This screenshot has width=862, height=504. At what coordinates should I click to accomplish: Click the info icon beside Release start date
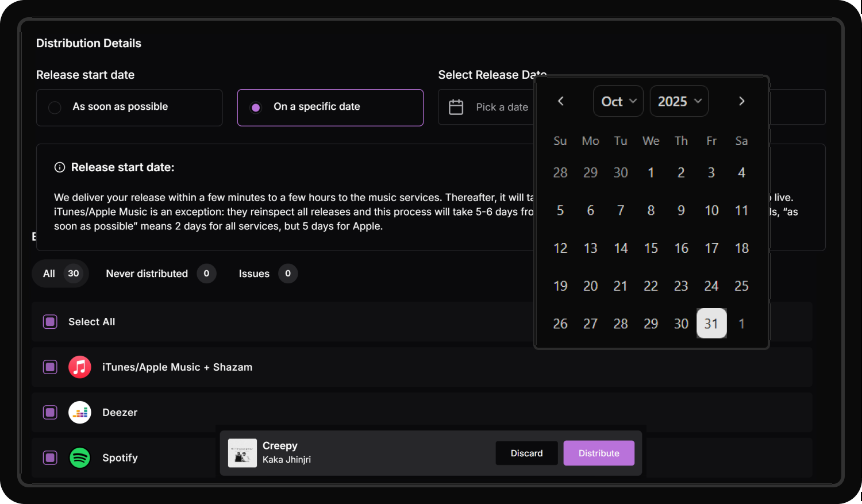60,167
